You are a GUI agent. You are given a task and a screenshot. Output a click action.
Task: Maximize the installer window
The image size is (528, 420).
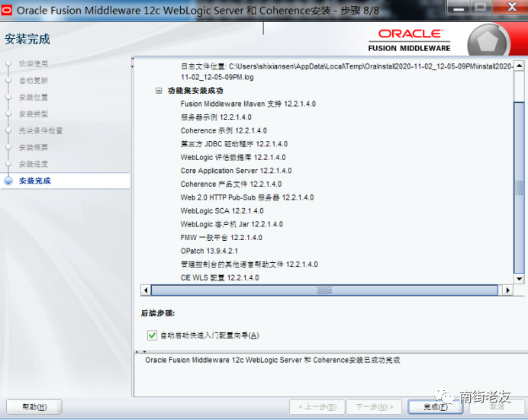point(481,8)
